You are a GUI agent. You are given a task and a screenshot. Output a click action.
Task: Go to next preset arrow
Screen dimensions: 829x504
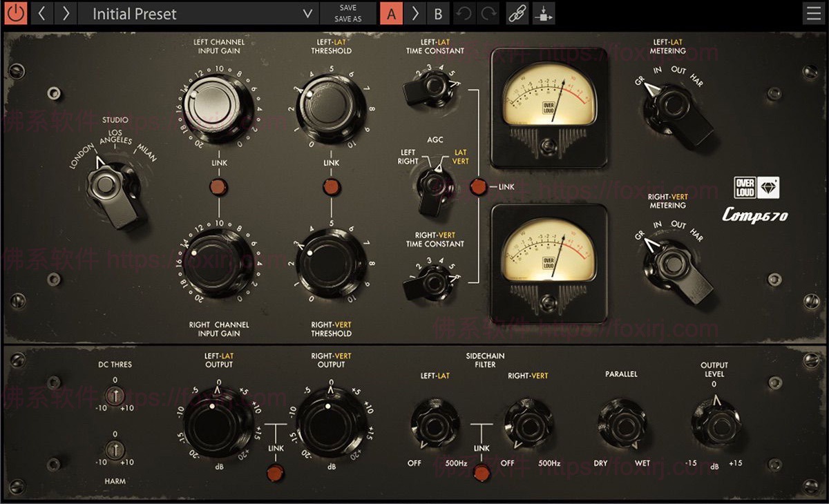tap(66, 14)
